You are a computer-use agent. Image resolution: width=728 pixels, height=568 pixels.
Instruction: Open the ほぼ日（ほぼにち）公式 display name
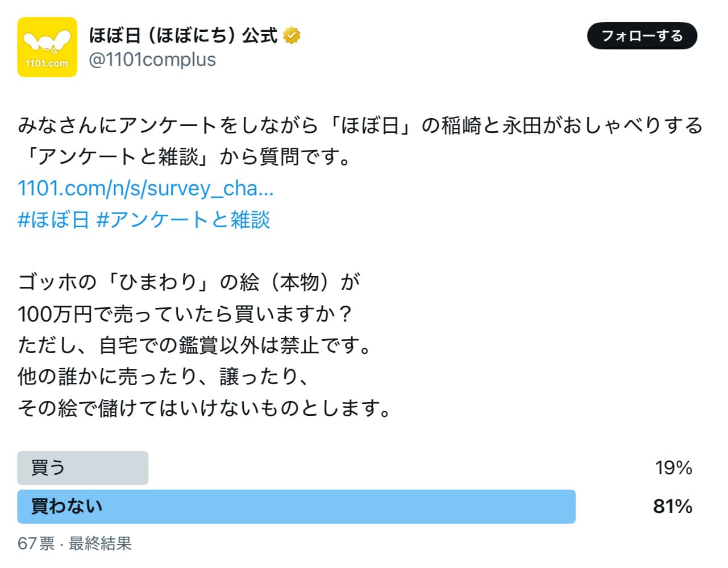click(x=183, y=35)
